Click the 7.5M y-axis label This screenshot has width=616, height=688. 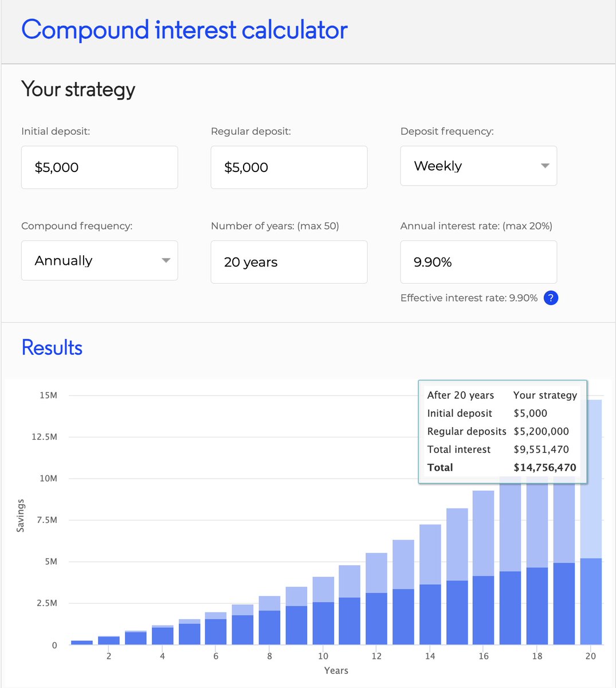pyautogui.click(x=46, y=520)
